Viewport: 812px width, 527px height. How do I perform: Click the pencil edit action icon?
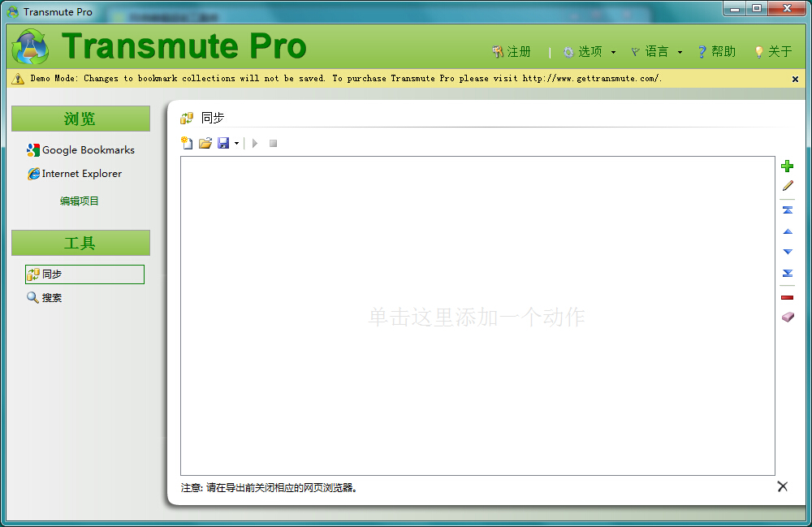click(787, 187)
